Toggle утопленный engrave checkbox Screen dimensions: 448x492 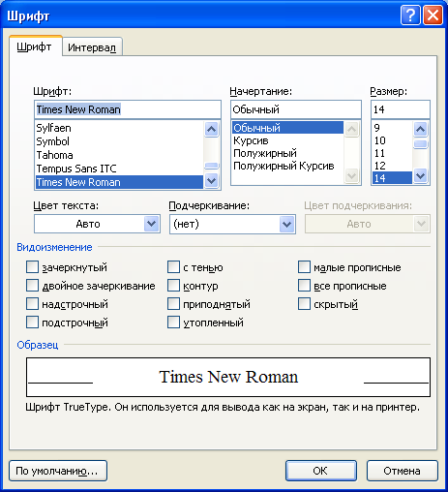coord(173,323)
